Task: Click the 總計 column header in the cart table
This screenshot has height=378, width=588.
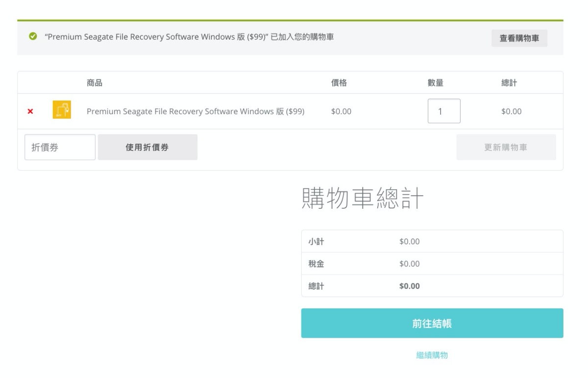Action: click(509, 83)
